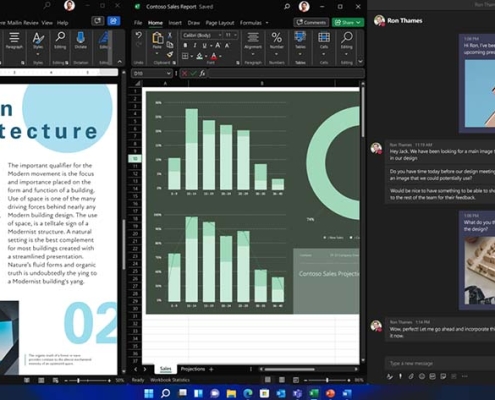Viewport: 495px width, 400px height.
Task: Cancel formula entry with red X
Action: (184, 73)
